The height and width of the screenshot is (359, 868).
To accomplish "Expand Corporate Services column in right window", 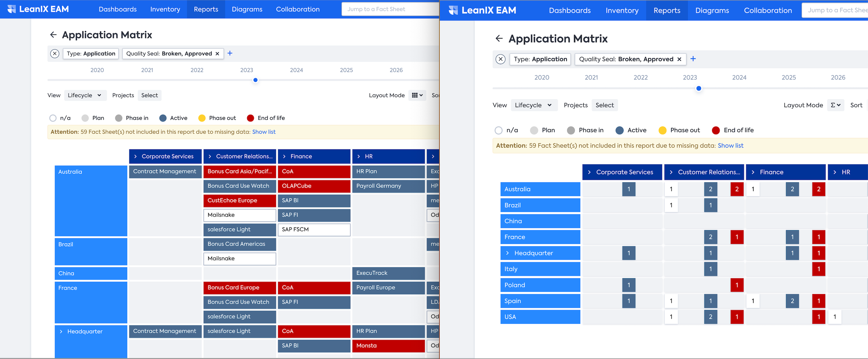I will click(589, 172).
